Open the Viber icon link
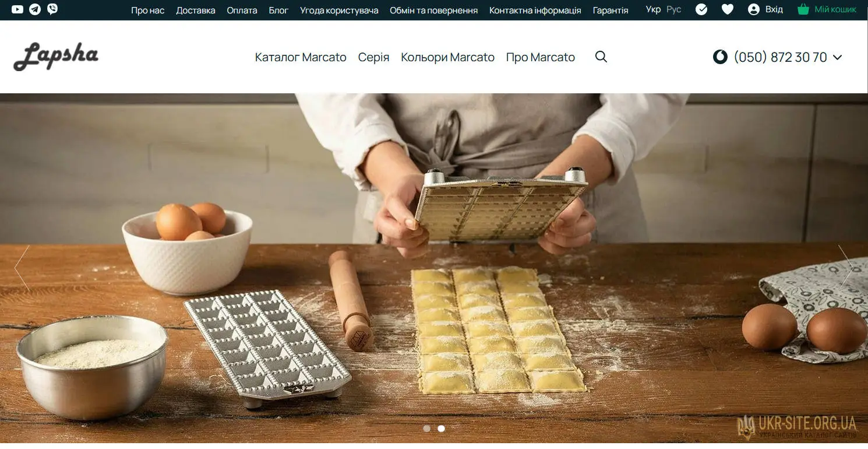 pos(52,9)
